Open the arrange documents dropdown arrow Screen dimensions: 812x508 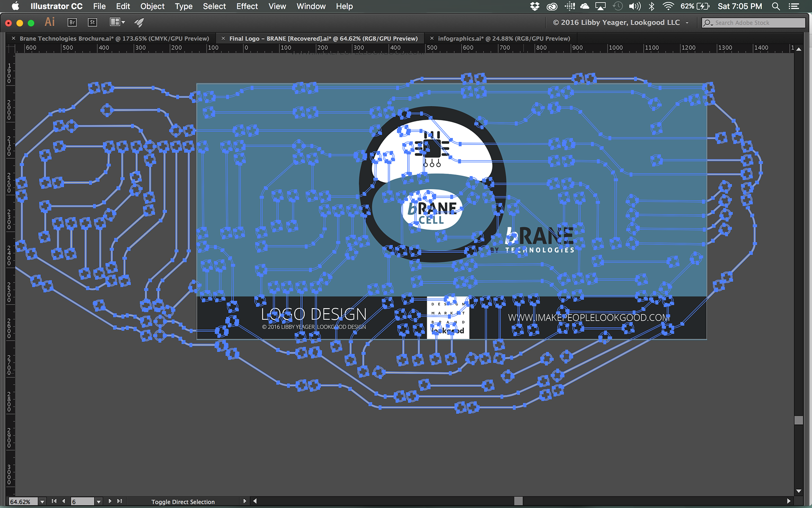(123, 22)
